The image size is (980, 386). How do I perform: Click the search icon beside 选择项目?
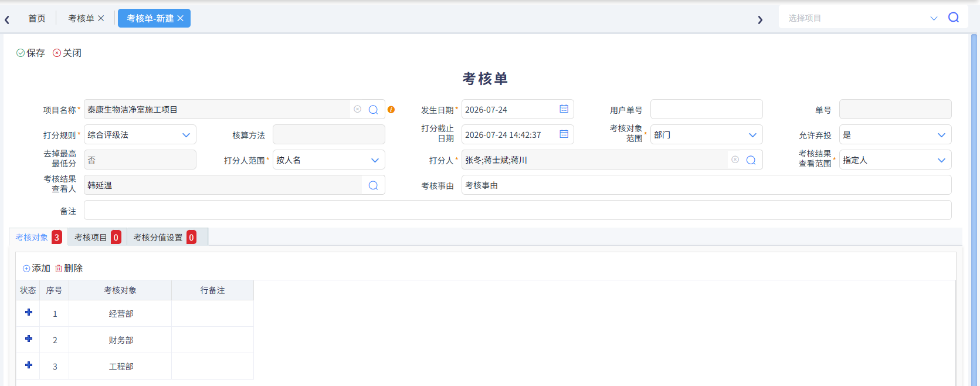pos(954,18)
